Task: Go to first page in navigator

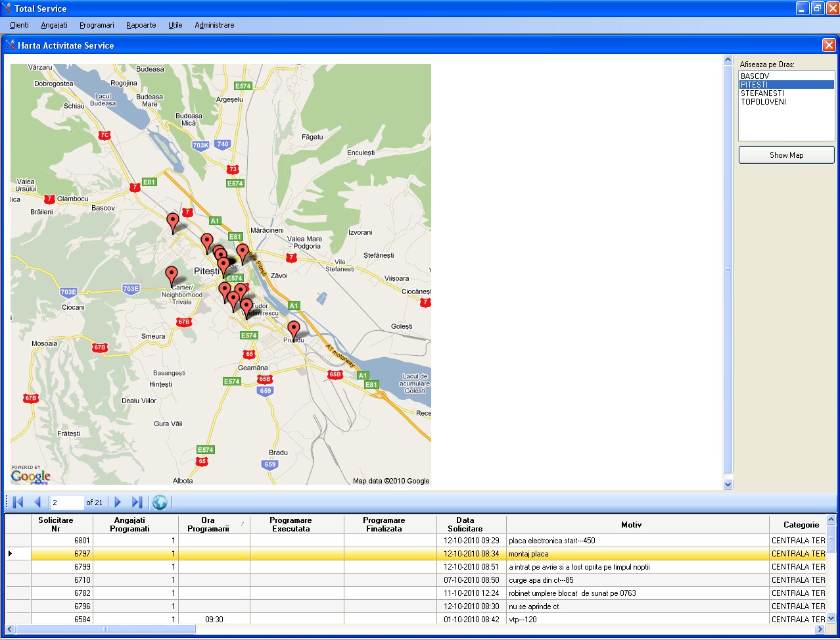Action: click(x=18, y=503)
